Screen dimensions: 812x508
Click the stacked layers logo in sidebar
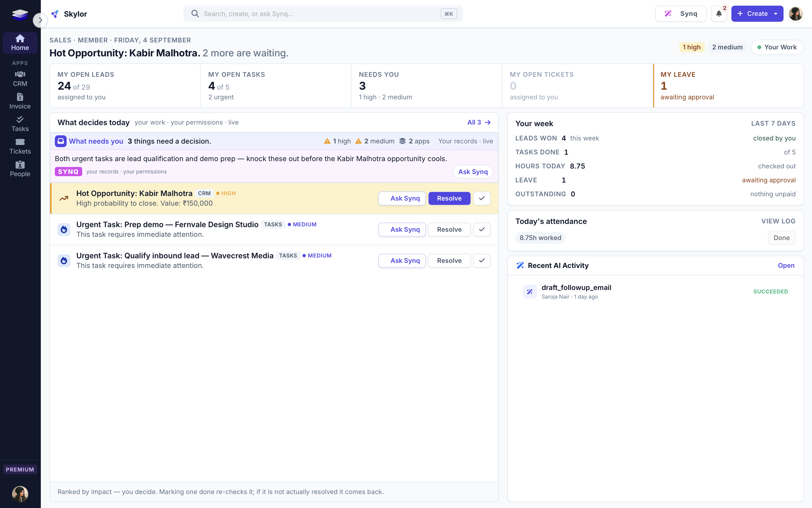20,14
